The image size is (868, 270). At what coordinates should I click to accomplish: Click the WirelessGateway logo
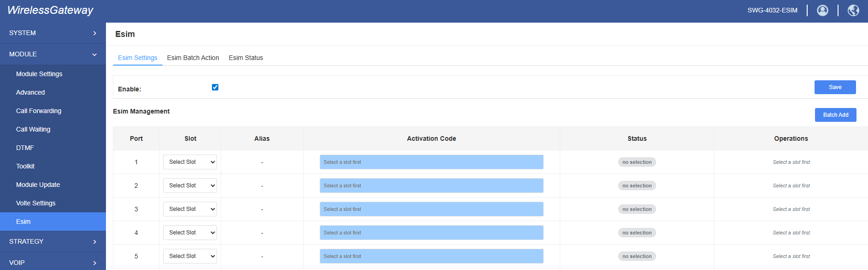click(50, 10)
